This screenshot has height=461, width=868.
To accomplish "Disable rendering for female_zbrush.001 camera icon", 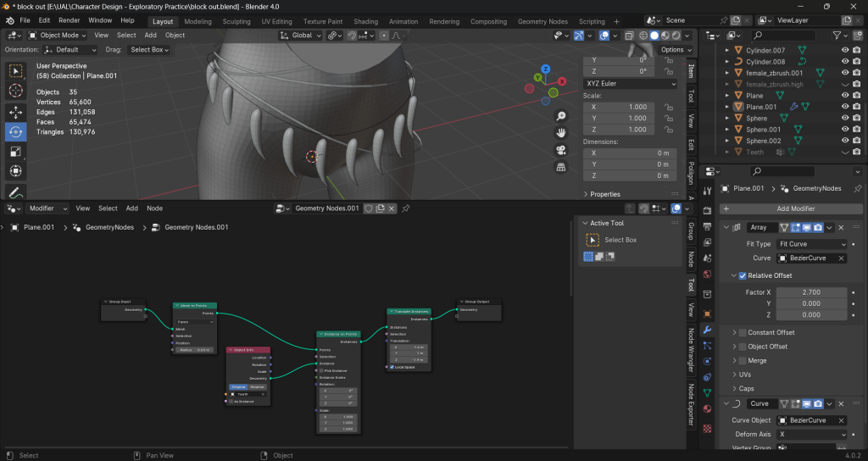I will pyautogui.click(x=857, y=73).
